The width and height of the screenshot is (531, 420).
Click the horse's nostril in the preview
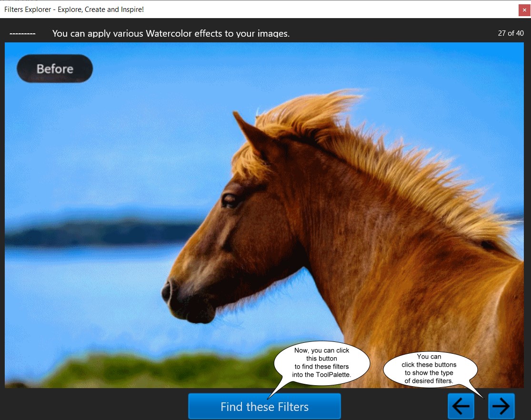167,291
